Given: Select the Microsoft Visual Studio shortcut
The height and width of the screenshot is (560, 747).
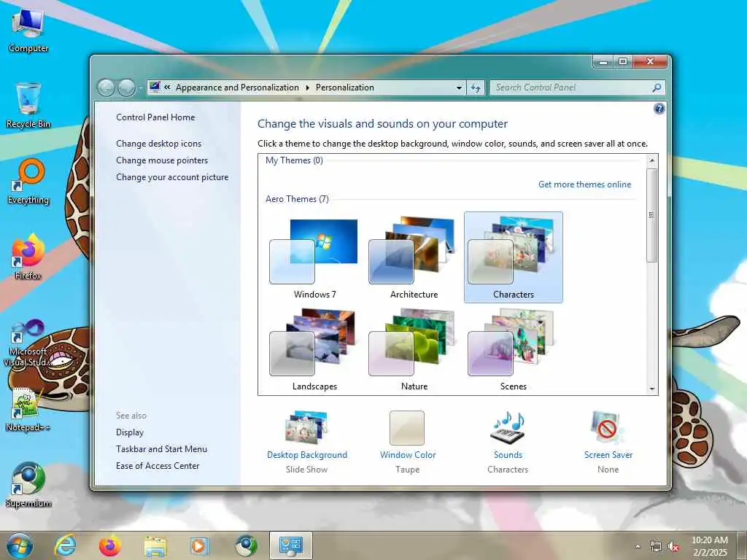Looking at the screenshot, I should coord(28,343).
